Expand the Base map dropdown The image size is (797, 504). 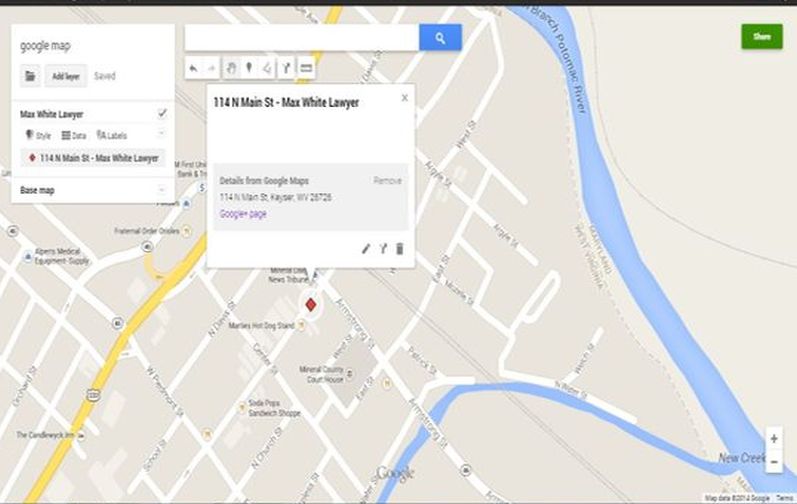tap(162, 189)
